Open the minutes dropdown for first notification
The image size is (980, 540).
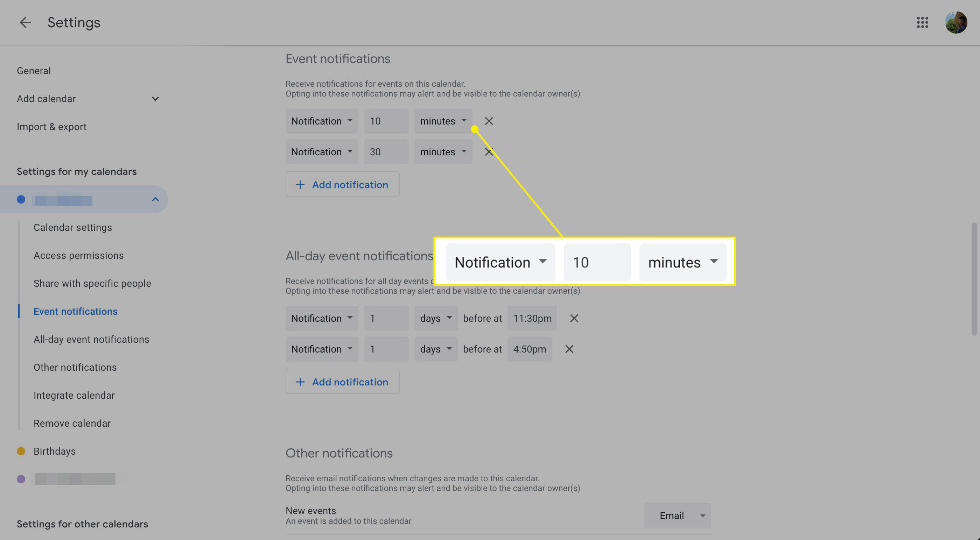click(x=443, y=120)
